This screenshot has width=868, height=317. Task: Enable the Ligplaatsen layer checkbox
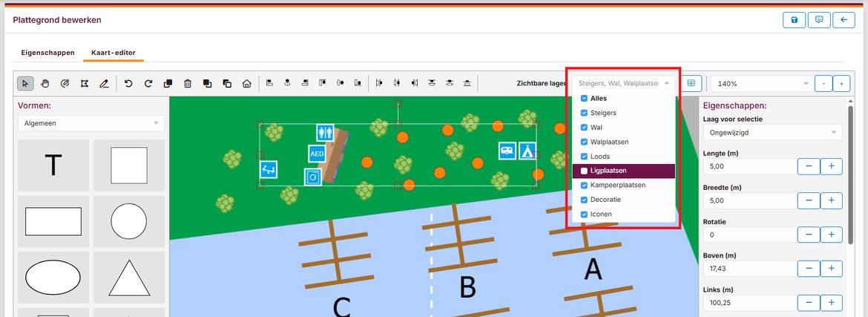pos(585,171)
